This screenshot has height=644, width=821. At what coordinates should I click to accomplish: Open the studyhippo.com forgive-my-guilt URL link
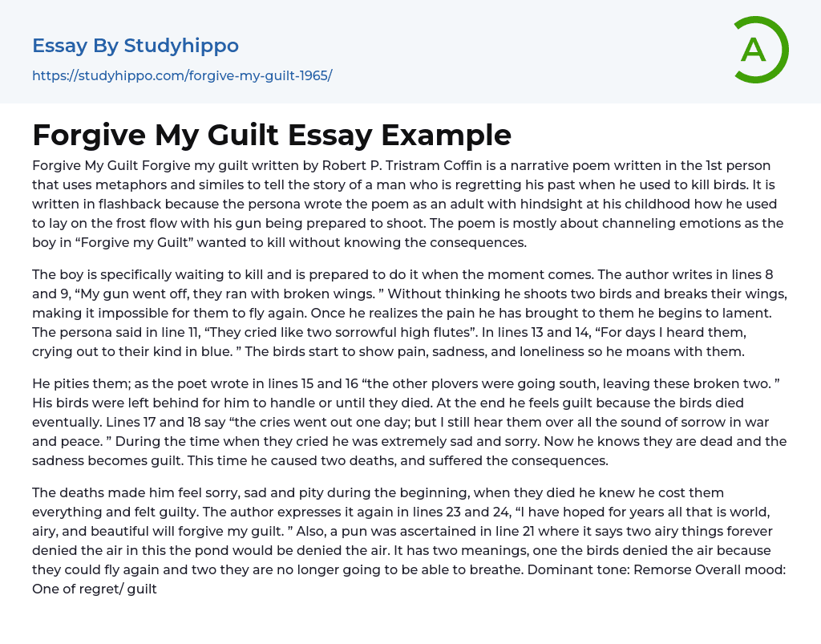point(182,75)
